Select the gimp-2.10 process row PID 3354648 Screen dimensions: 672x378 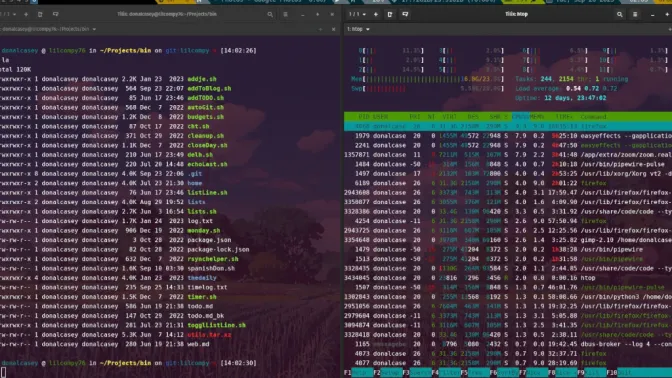point(508,240)
